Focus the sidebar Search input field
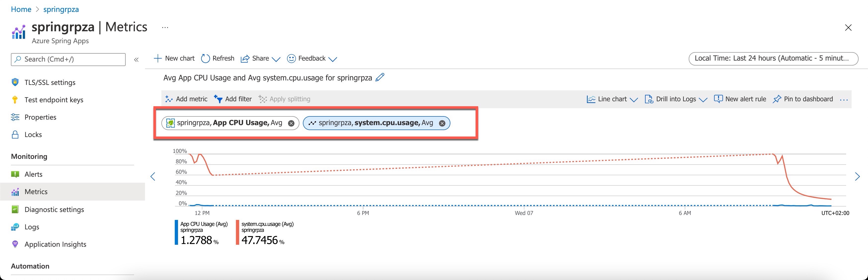This screenshot has width=868, height=280. [x=68, y=59]
